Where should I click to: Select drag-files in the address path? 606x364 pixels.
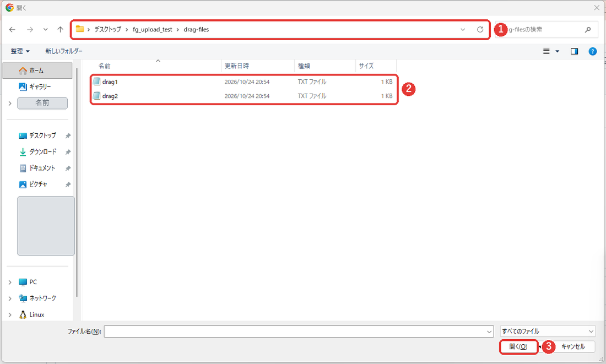click(x=196, y=29)
